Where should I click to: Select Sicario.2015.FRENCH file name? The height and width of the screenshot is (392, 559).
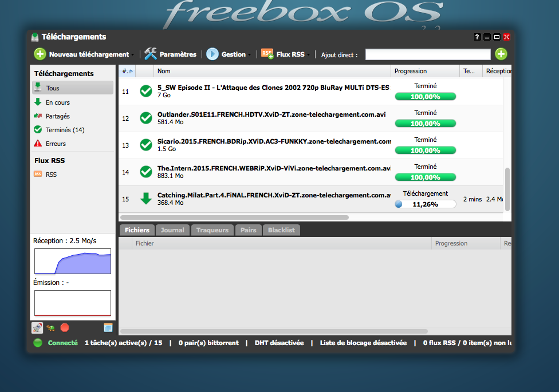tap(274, 141)
